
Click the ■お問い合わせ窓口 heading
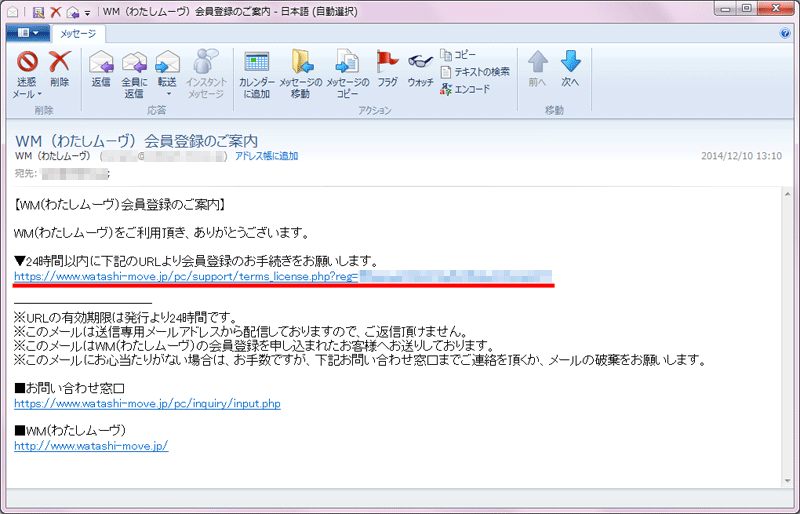point(69,388)
